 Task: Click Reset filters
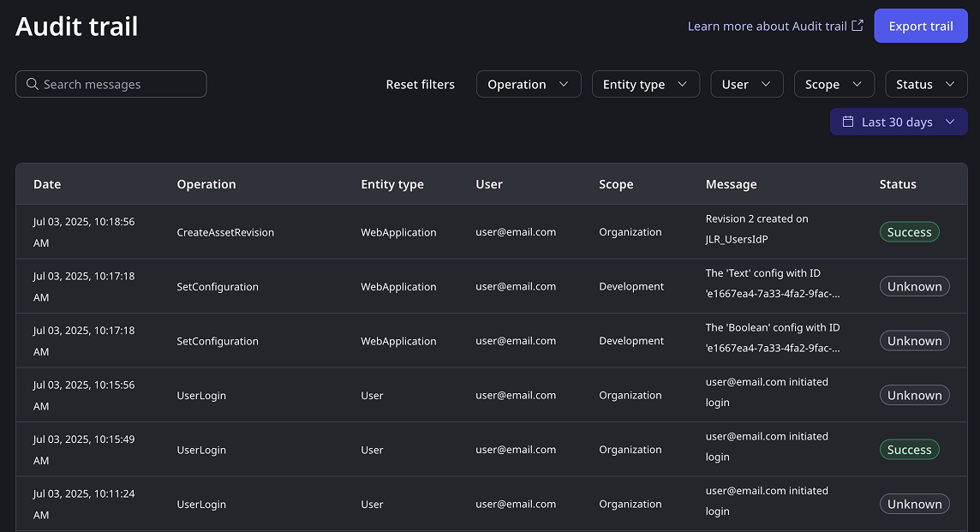420,84
